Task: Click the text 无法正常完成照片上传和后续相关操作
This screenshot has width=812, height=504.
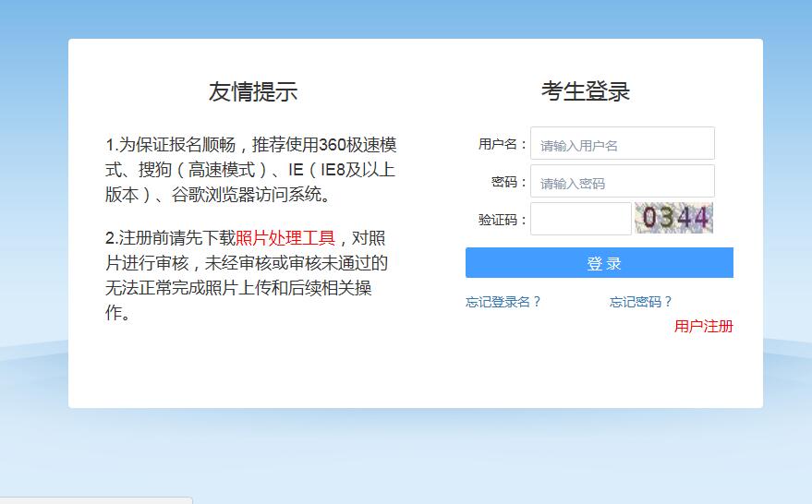Action: pyautogui.click(x=238, y=288)
